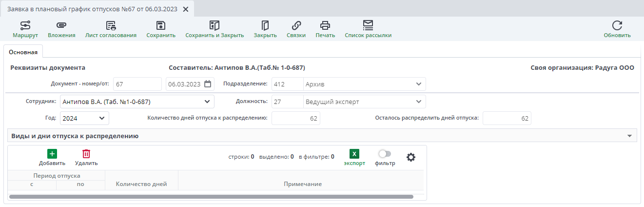Delete the selected row with Удалить
Viewport: 644px width, 207px height.
pyautogui.click(x=86, y=158)
